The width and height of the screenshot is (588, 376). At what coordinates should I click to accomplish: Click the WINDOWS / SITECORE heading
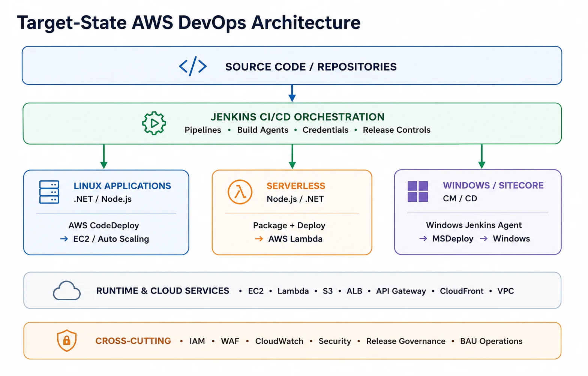click(493, 186)
